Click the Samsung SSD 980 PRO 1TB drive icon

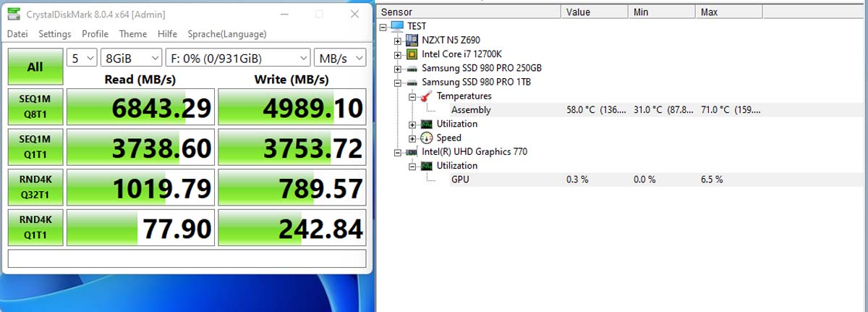coord(412,82)
